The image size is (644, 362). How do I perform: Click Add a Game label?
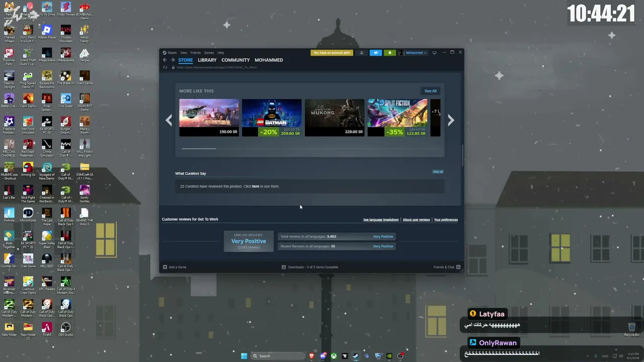(178, 267)
